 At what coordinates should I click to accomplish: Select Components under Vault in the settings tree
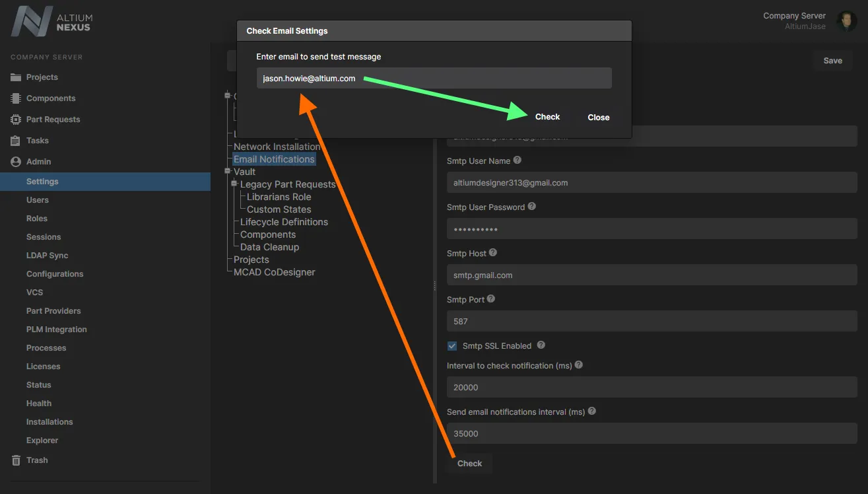click(x=268, y=234)
